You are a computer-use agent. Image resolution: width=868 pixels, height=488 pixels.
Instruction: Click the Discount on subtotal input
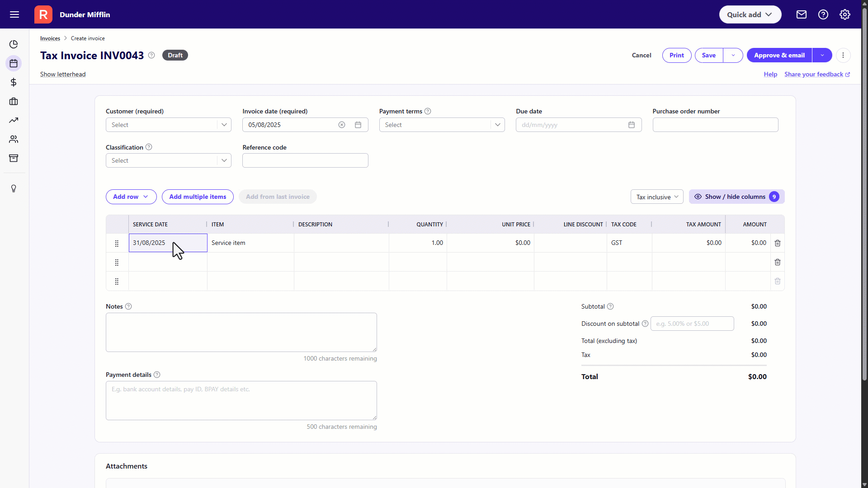[x=692, y=324]
